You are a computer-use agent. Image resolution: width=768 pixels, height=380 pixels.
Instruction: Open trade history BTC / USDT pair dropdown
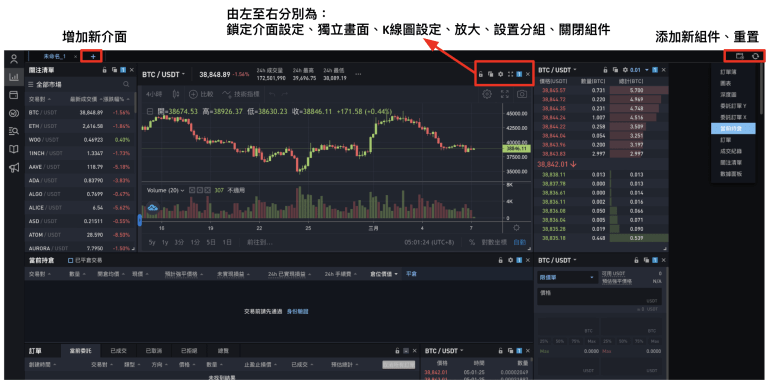pos(444,351)
